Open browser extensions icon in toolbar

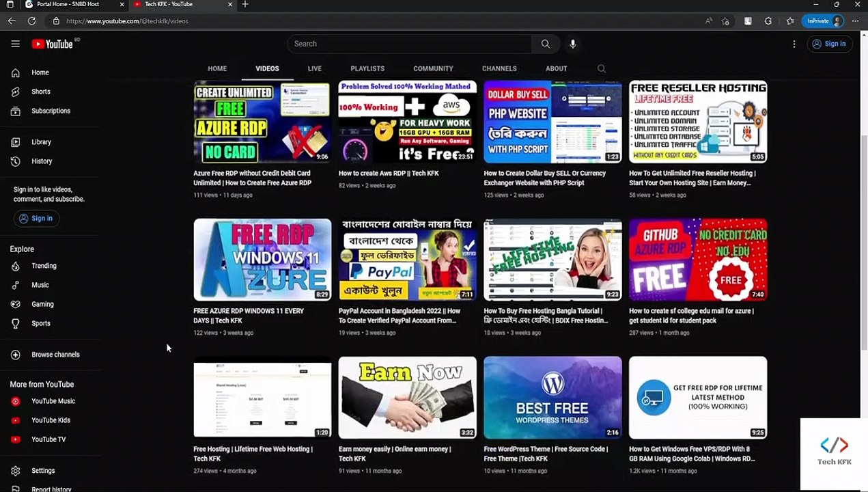click(x=768, y=21)
